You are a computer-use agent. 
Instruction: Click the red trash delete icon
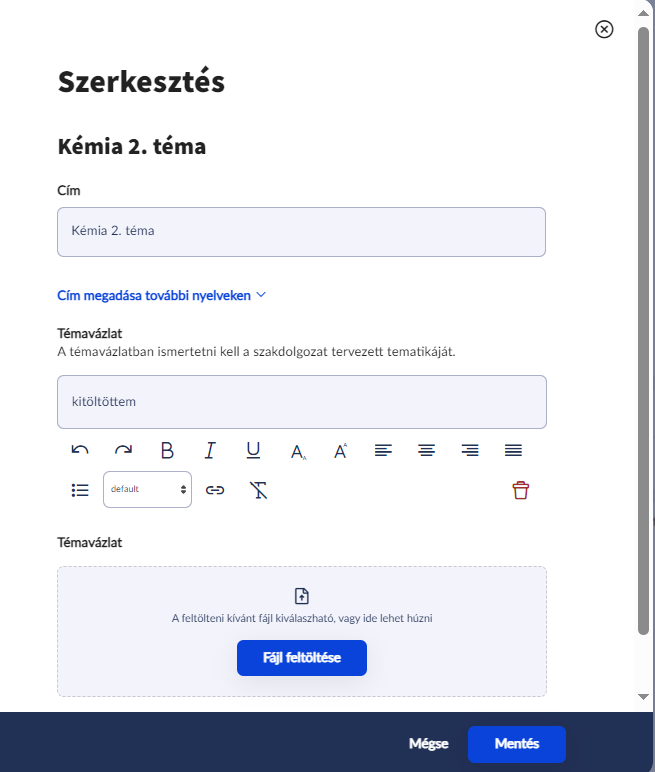[520, 490]
